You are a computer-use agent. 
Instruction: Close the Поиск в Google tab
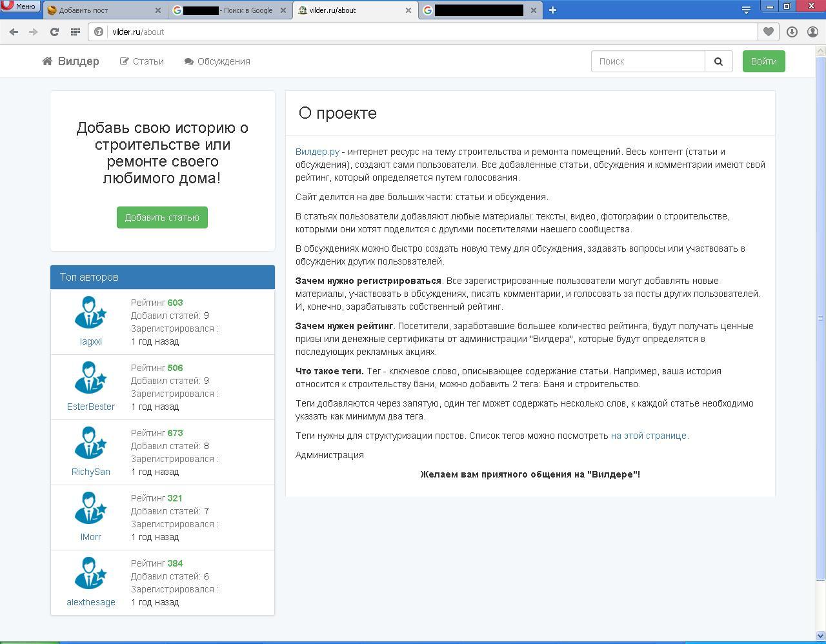tap(283, 10)
